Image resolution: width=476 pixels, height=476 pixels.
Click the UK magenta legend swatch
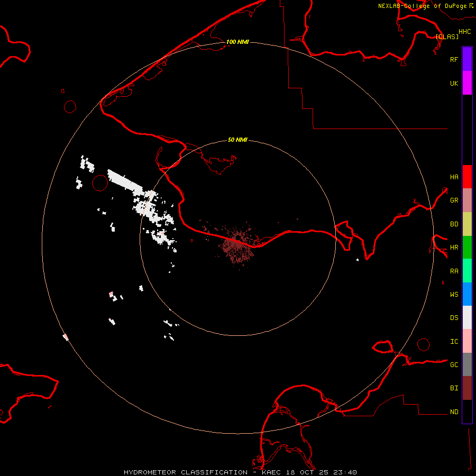tap(467, 83)
